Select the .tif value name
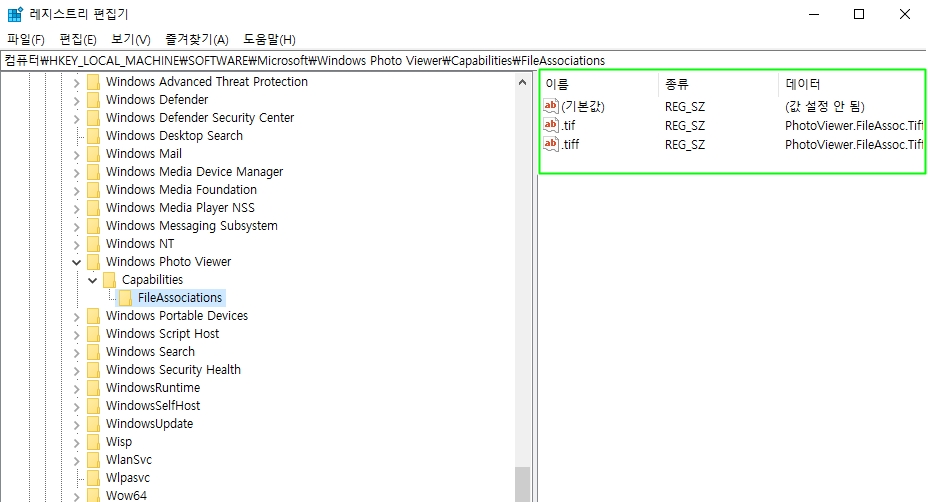The width and height of the screenshot is (928, 502). [x=568, y=126]
